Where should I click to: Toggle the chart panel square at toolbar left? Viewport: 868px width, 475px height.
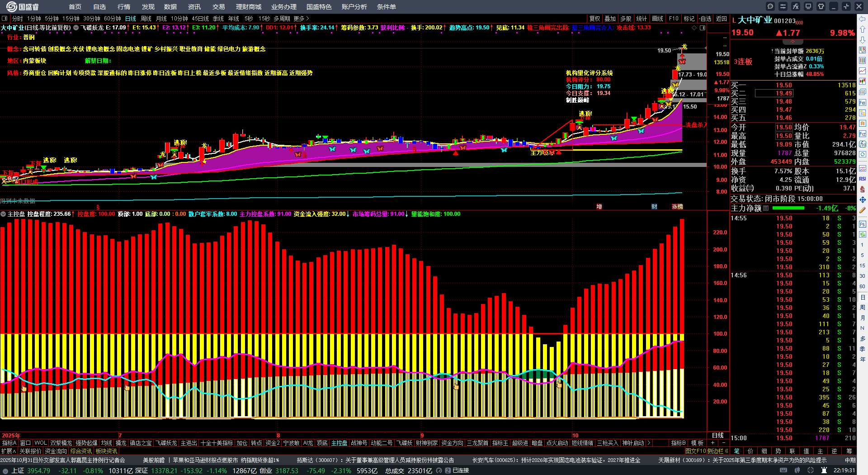pos(5,19)
